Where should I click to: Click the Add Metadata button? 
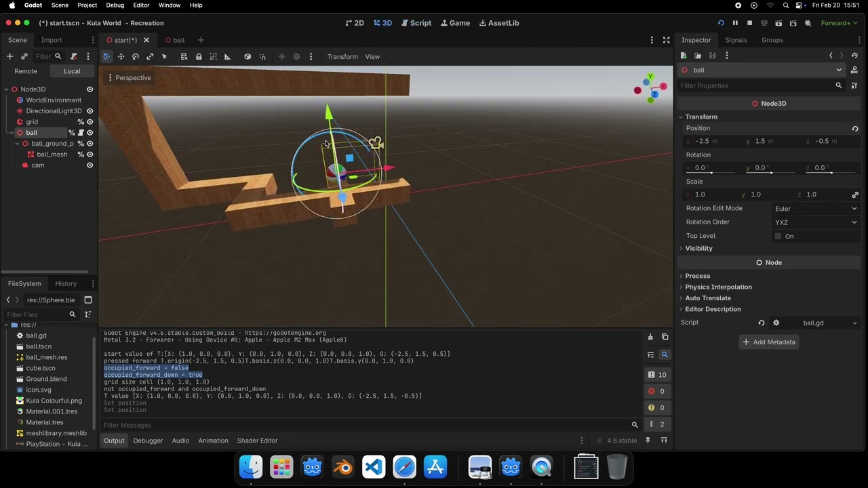click(x=769, y=342)
